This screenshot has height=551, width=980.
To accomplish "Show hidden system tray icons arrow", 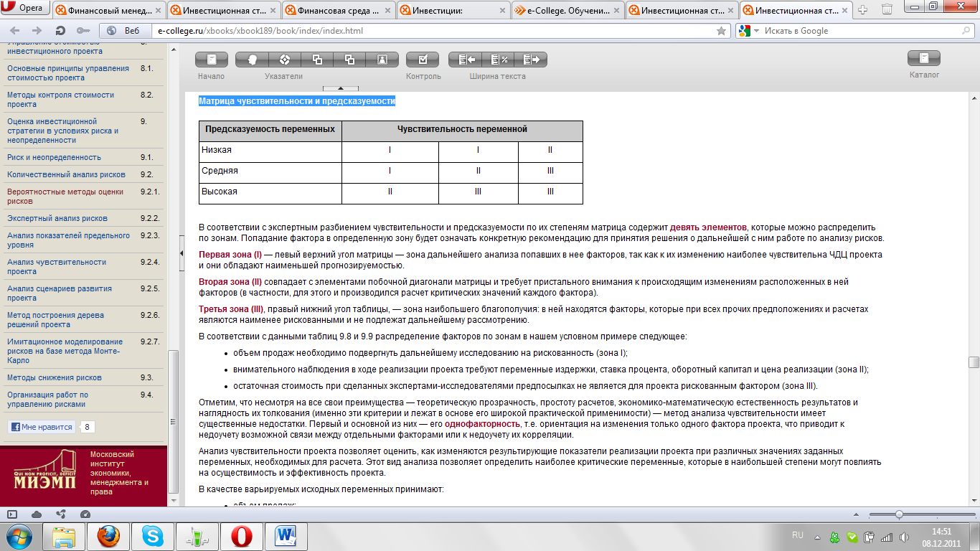I will click(817, 537).
